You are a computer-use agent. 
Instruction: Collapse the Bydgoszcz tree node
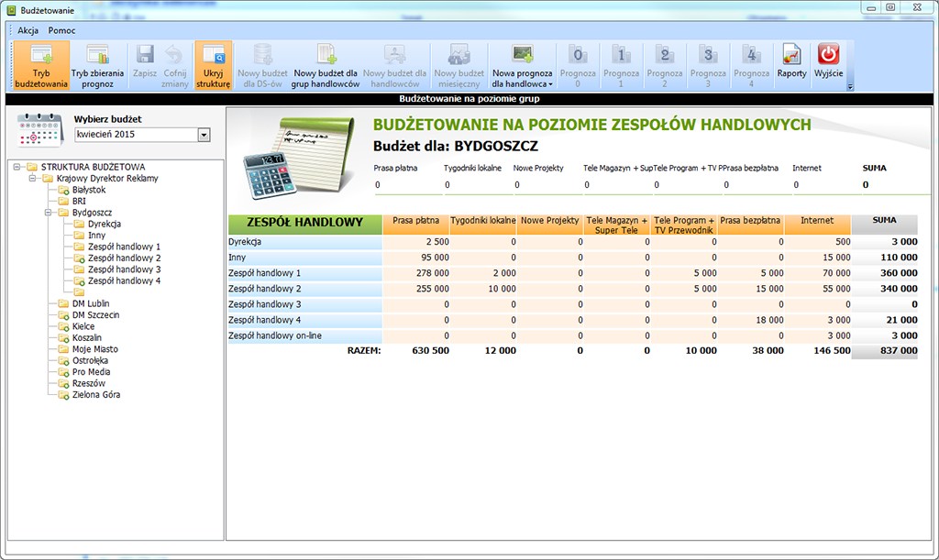48,213
